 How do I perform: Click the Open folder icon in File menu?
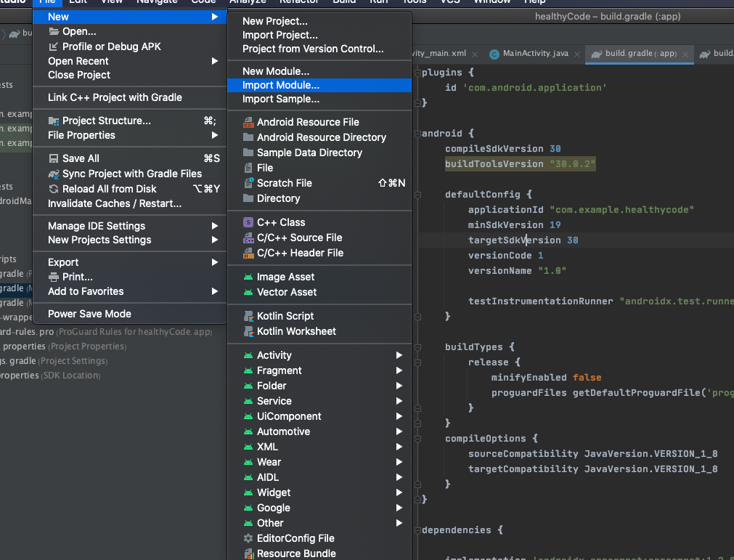pos(54,32)
